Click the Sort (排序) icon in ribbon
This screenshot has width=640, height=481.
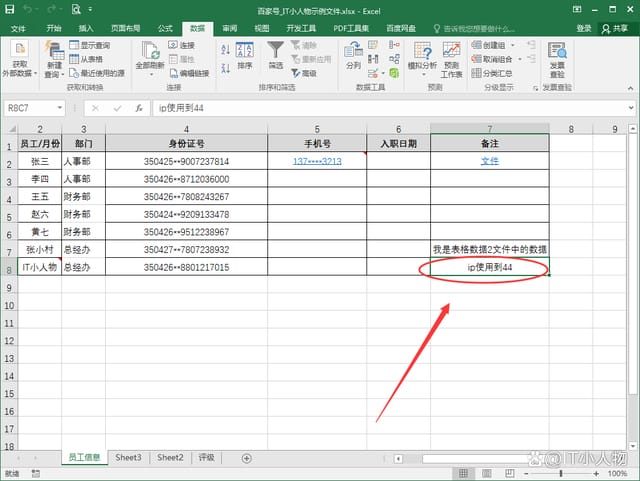point(245,53)
